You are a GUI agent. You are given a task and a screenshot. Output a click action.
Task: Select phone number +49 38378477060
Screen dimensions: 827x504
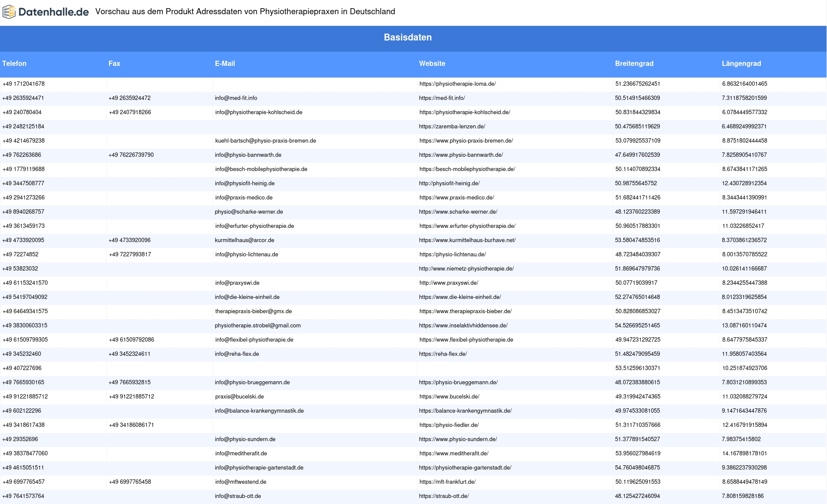pos(25,454)
